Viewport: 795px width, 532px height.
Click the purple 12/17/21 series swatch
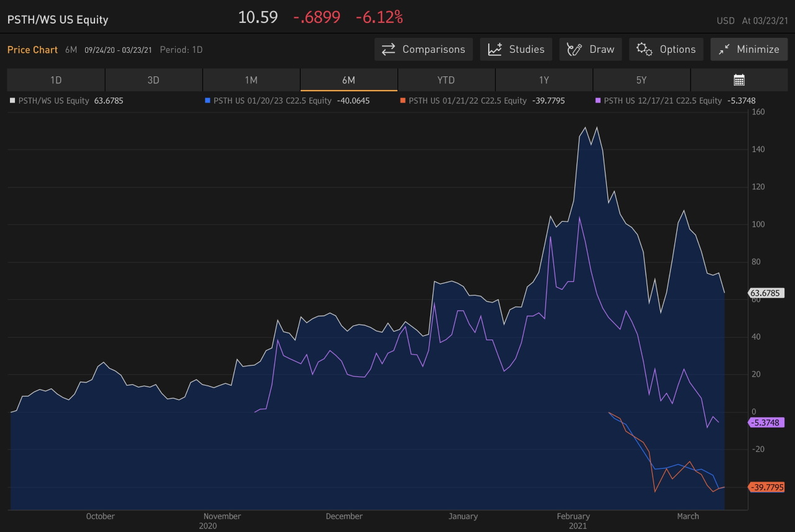pos(598,101)
